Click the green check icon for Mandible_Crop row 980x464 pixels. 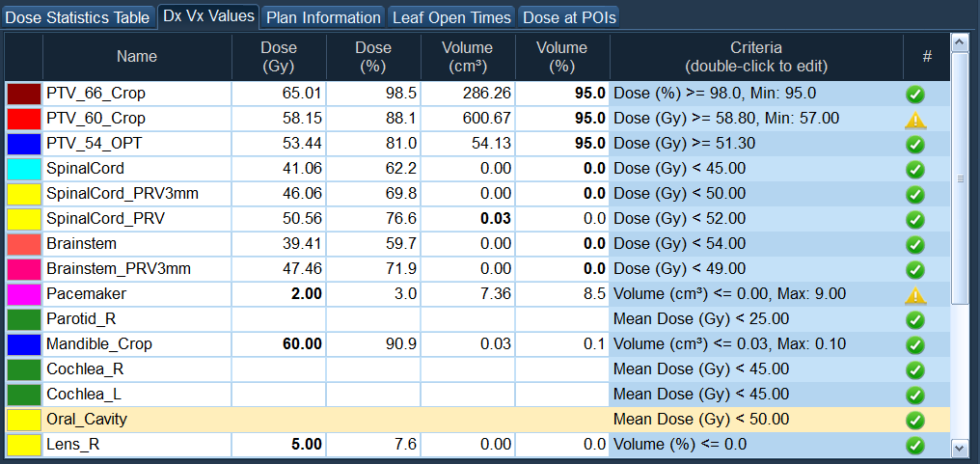(915, 344)
